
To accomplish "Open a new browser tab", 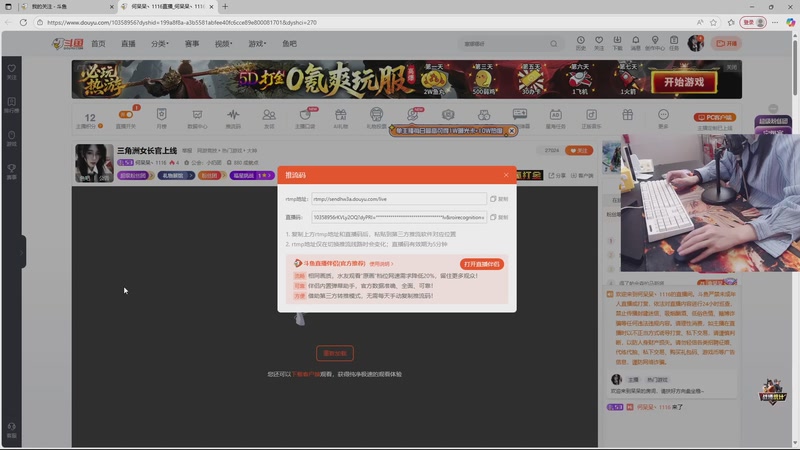I will [225, 7].
